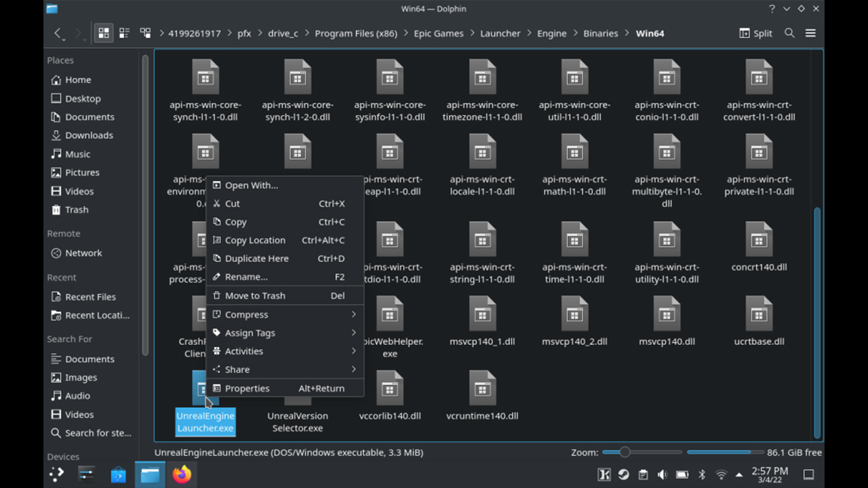Open Firefox from the taskbar
The width and height of the screenshot is (868, 488).
(x=182, y=474)
